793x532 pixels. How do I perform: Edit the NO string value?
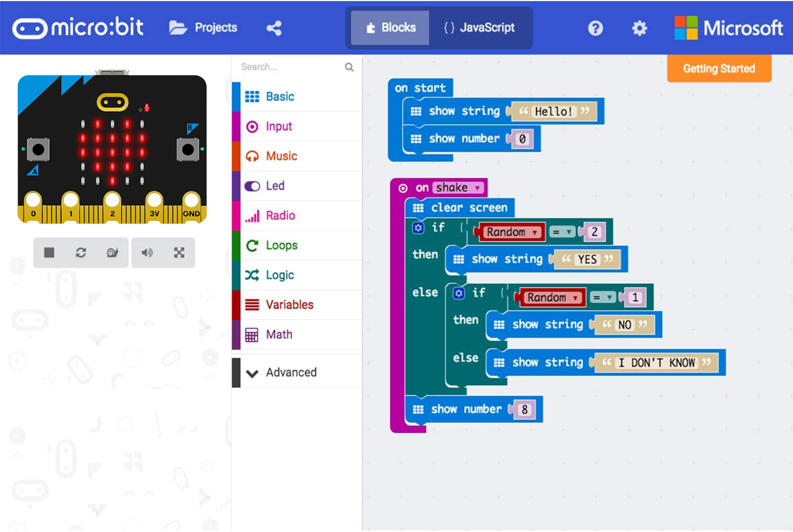pyautogui.click(x=625, y=325)
